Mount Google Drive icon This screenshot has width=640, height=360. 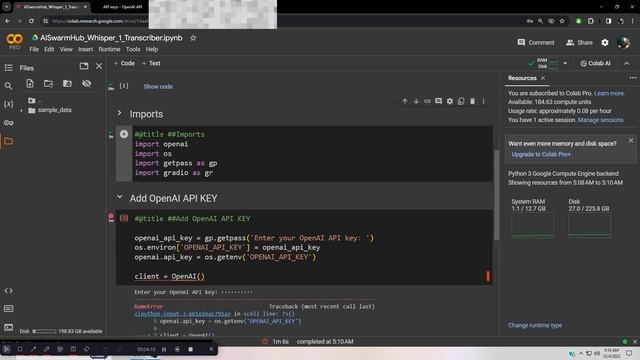pyautogui.click(x=67, y=83)
